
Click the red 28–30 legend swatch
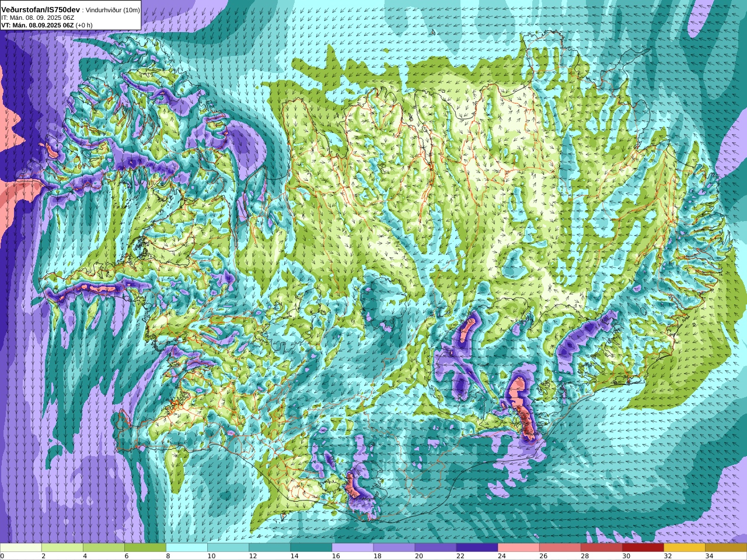pyautogui.click(x=601, y=548)
